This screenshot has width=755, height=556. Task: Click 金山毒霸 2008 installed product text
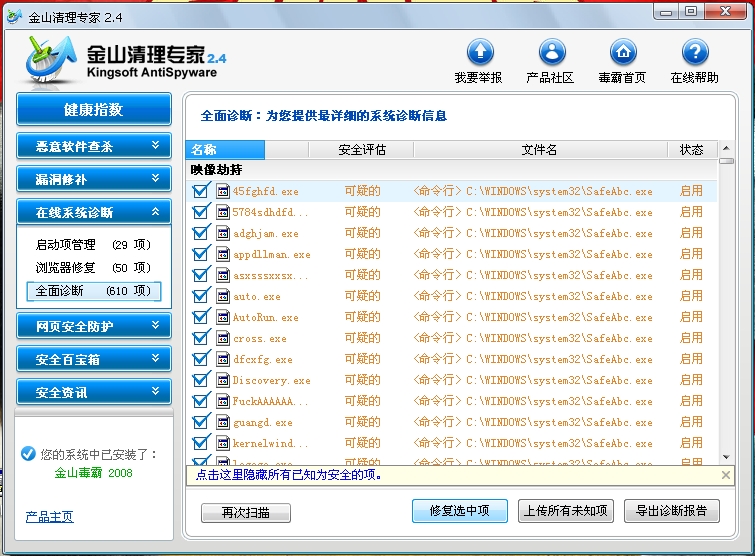[x=93, y=472]
